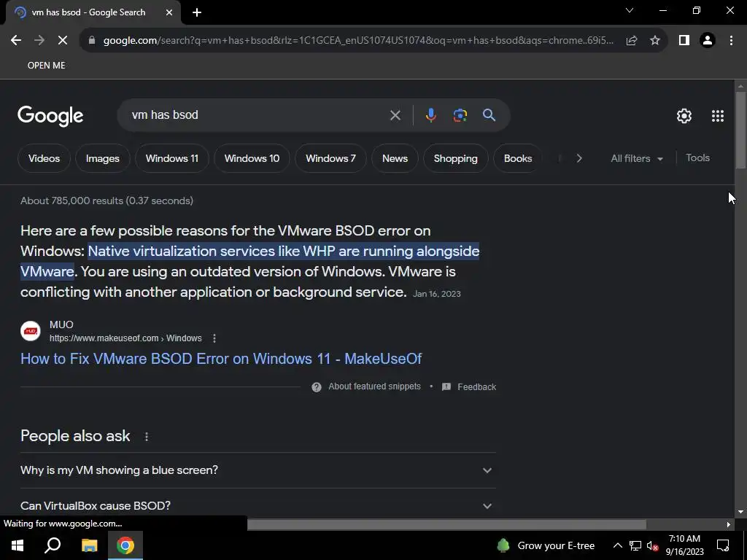Select the Windows 7 filter chip
The image size is (747, 560).
click(x=330, y=158)
